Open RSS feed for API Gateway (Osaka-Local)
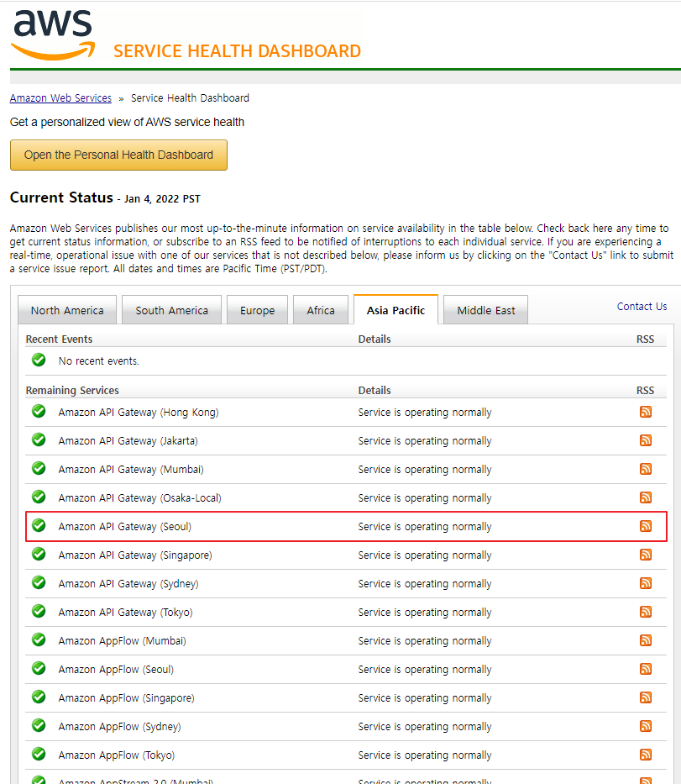Screen dimensions: 681x784 pyautogui.click(x=646, y=497)
